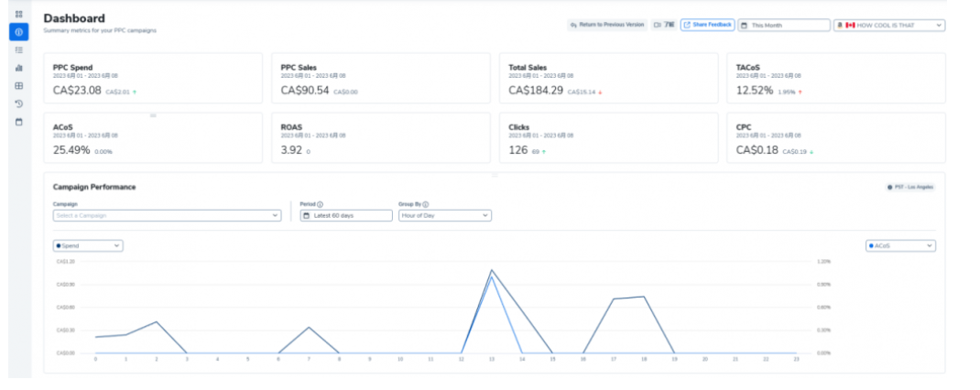Open the Spend metric dropdown
The width and height of the screenshot is (980, 390).
[88, 245]
